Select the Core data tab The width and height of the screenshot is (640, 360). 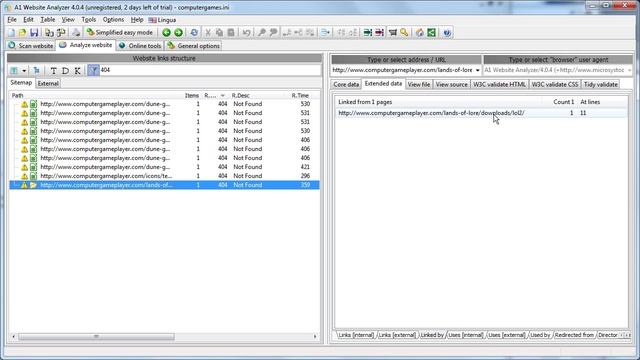pyautogui.click(x=346, y=84)
